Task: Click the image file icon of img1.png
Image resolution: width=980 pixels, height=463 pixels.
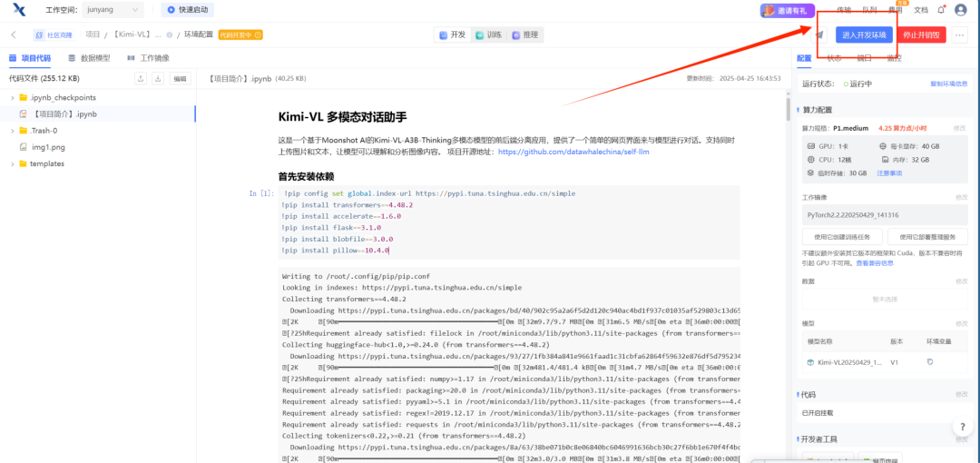Action: [23, 147]
